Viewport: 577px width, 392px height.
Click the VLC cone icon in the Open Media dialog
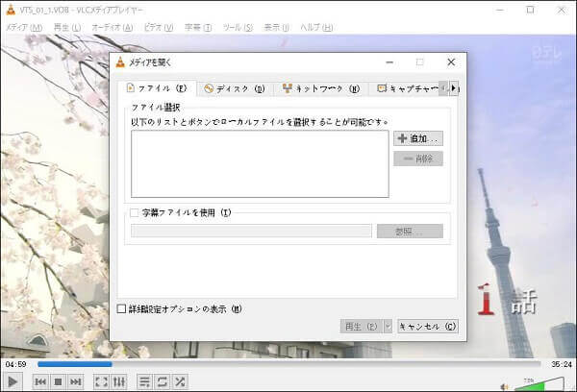pos(120,62)
